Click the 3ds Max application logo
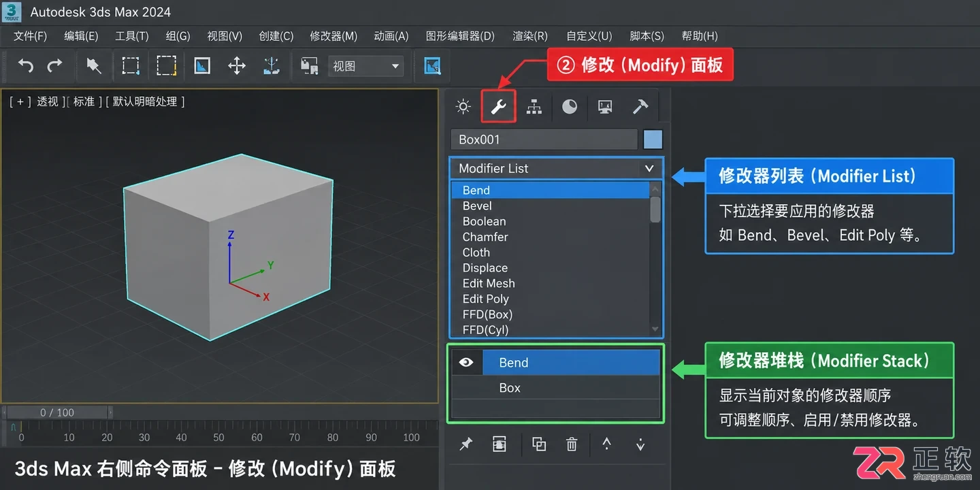This screenshot has width=980, height=490. click(12, 12)
